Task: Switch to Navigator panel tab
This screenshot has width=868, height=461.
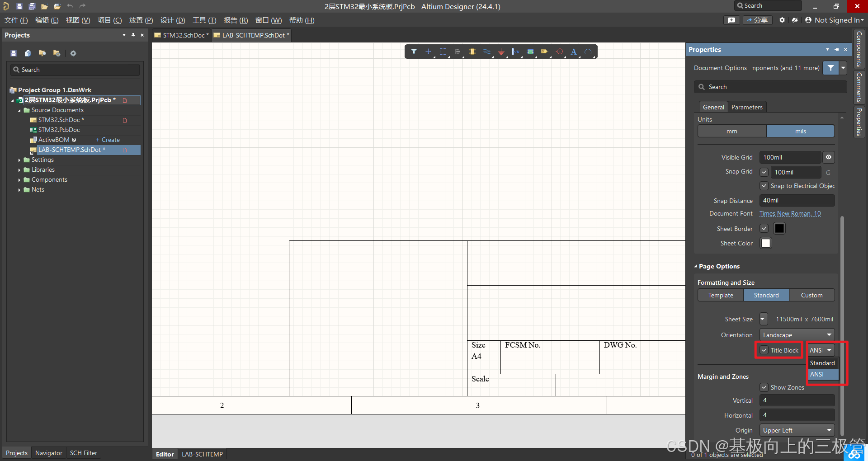Action: click(49, 453)
